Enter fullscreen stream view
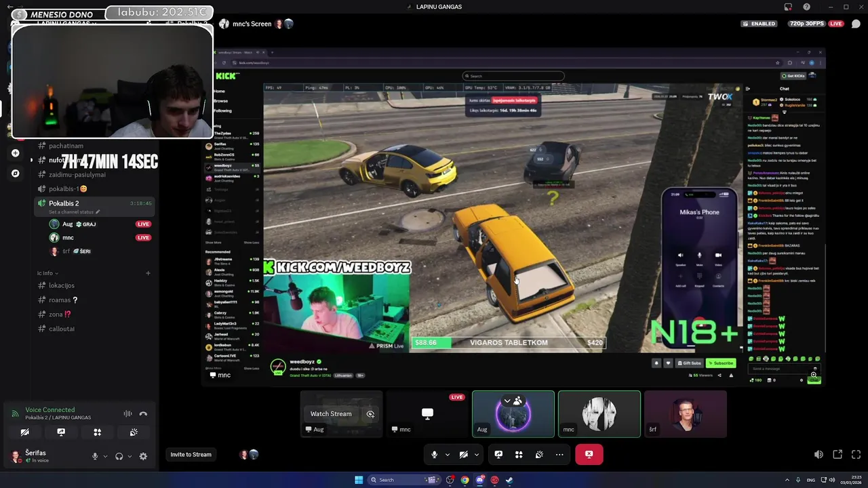The width and height of the screenshot is (868, 488). pos(856,454)
